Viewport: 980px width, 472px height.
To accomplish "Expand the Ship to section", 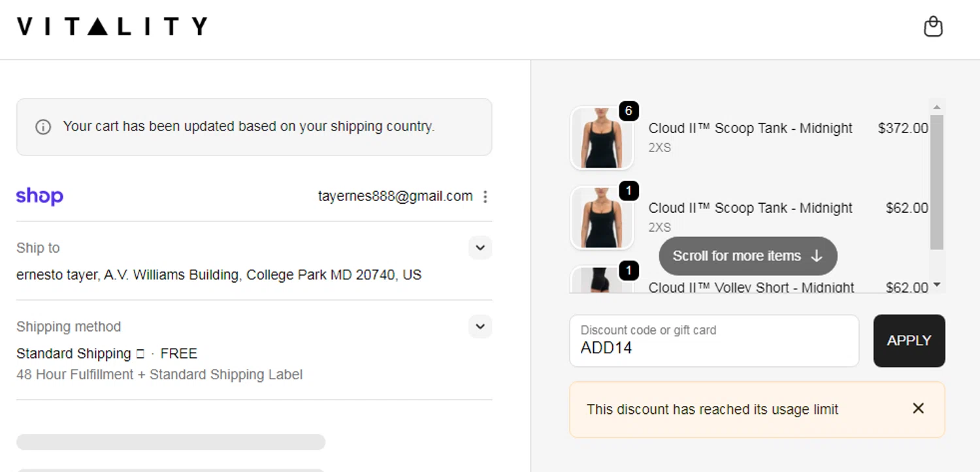I will pyautogui.click(x=480, y=248).
